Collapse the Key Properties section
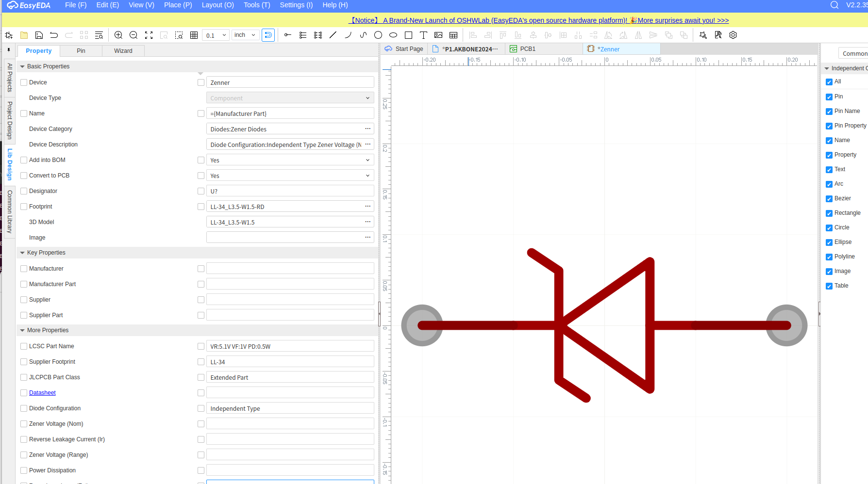Screen dimensions: 868x484 click(x=22, y=253)
